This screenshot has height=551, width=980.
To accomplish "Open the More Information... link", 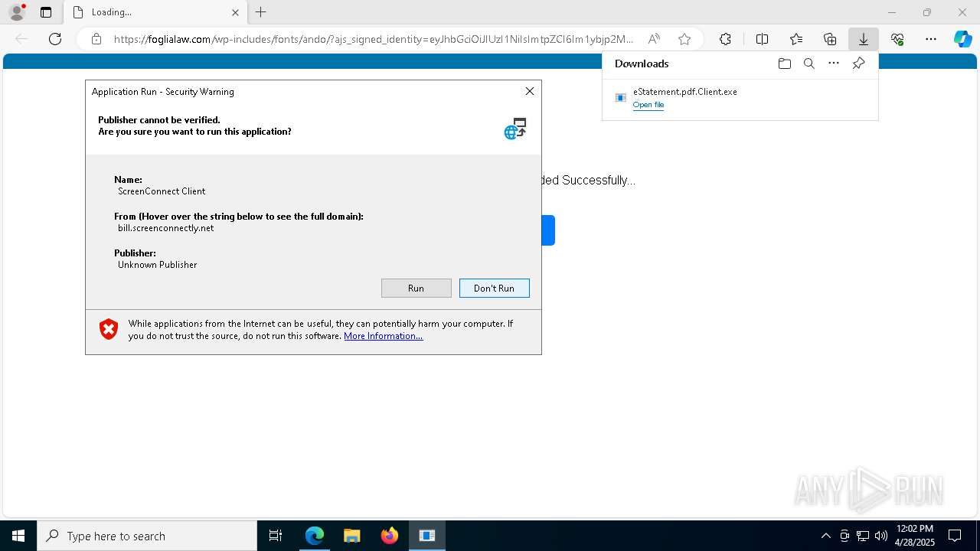I will [x=384, y=336].
